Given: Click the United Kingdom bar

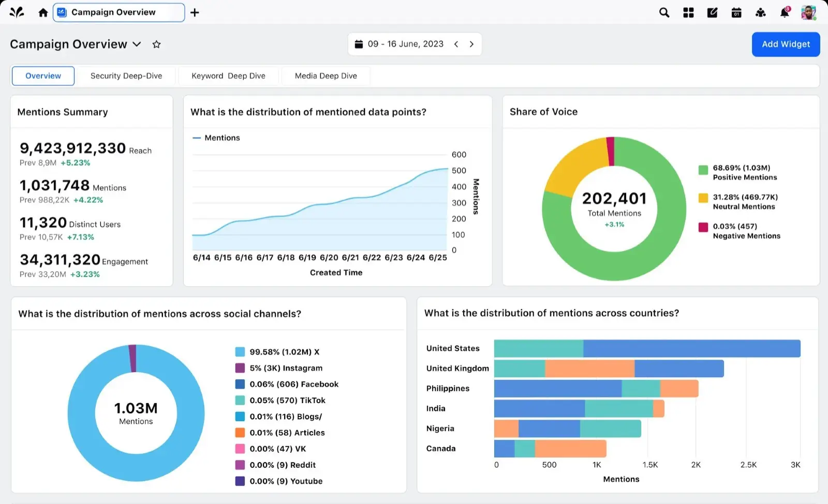Looking at the screenshot, I should click(609, 368).
